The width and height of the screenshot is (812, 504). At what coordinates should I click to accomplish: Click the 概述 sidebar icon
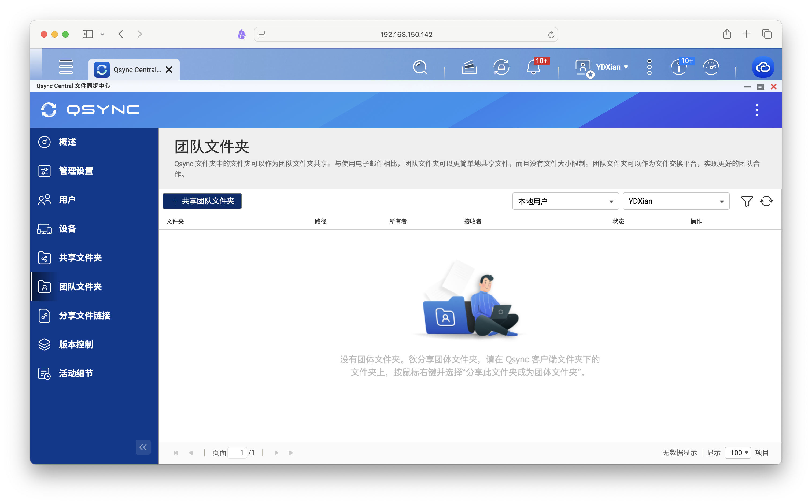(44, 142)
